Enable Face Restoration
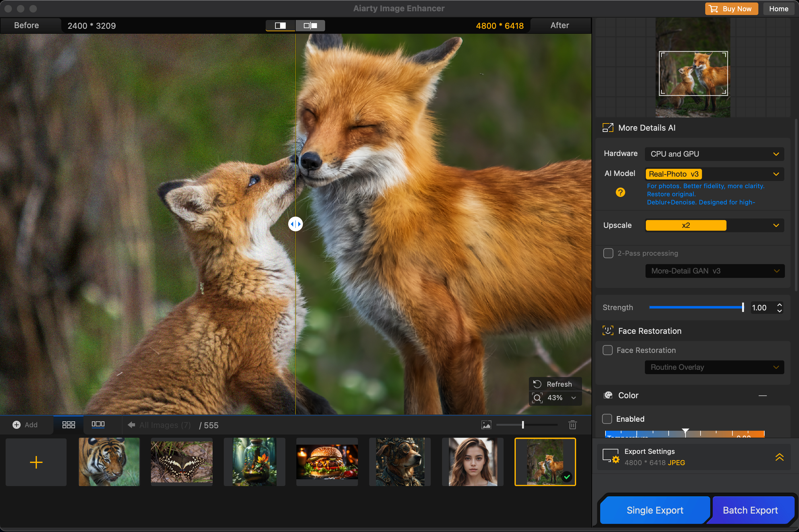 click(608, 350)
